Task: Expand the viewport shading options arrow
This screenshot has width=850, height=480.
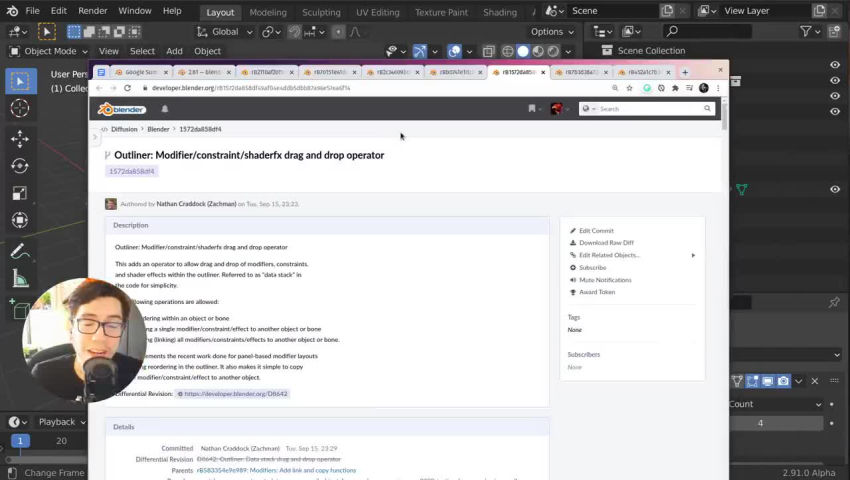Action: pos(568,52)
